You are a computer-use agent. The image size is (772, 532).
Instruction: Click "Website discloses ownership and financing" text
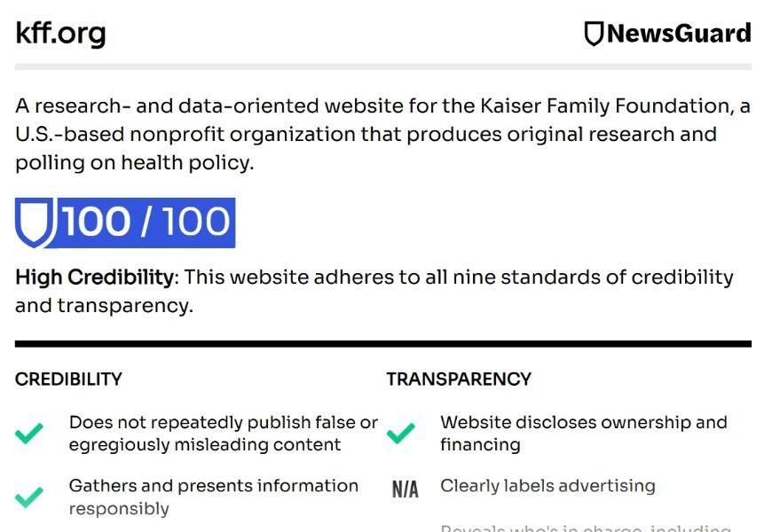pyautogui.click(x=583, y=434)
